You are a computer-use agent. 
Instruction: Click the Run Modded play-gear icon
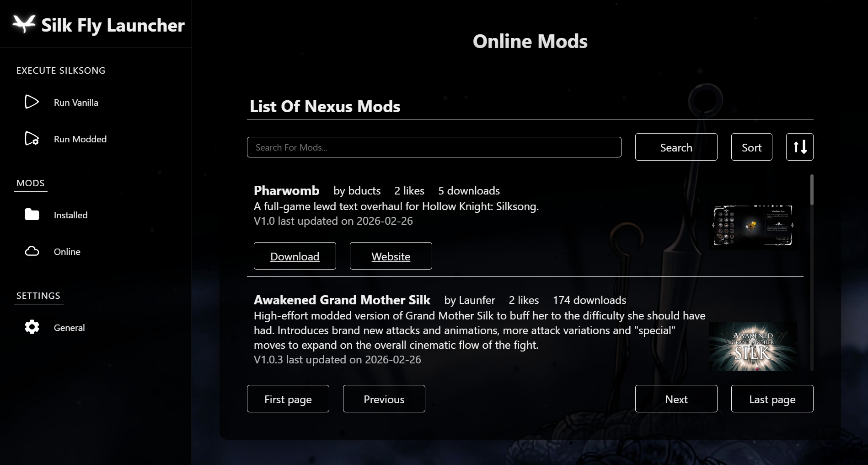(32, 139)
